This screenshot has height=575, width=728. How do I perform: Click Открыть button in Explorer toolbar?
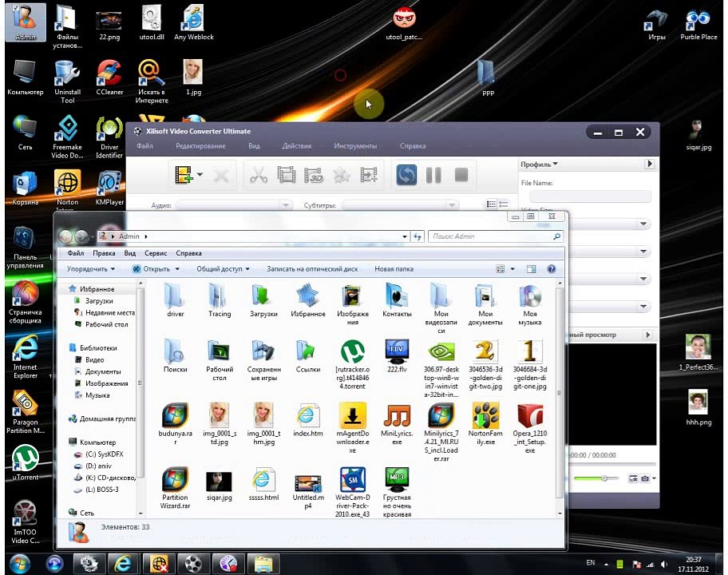[x=156, y=269]
